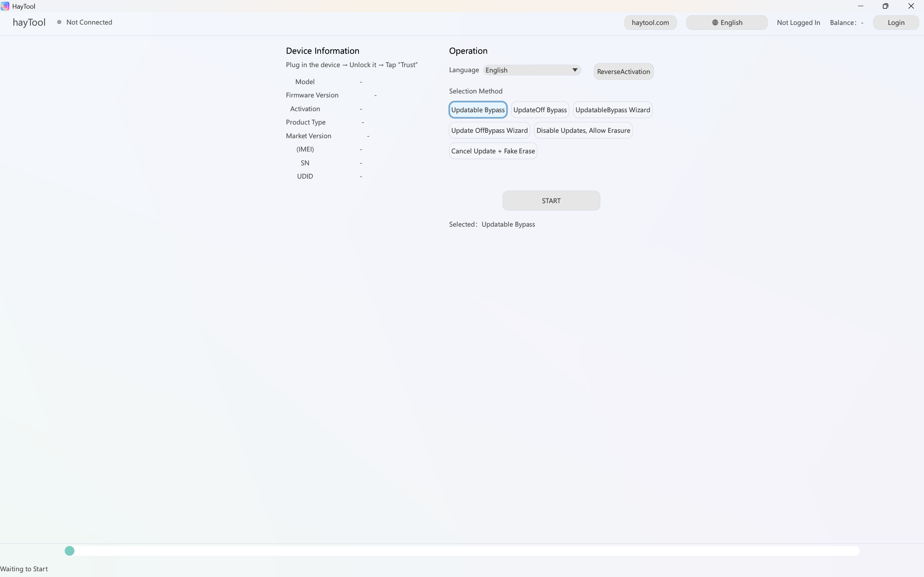This screenshot has width=924, height=577.
Task: Click the Balance display in the top bar
Action: pos(847,22)
